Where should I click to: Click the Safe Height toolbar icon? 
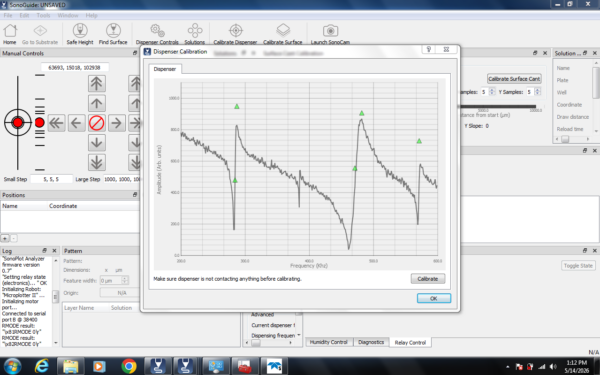point(80,34)
